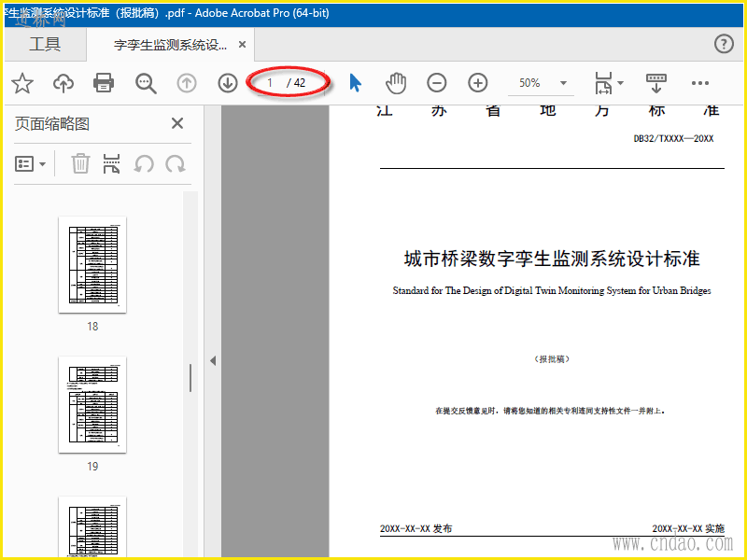Click the current page number field
The image size is (747, 560).
coord(270,83)
